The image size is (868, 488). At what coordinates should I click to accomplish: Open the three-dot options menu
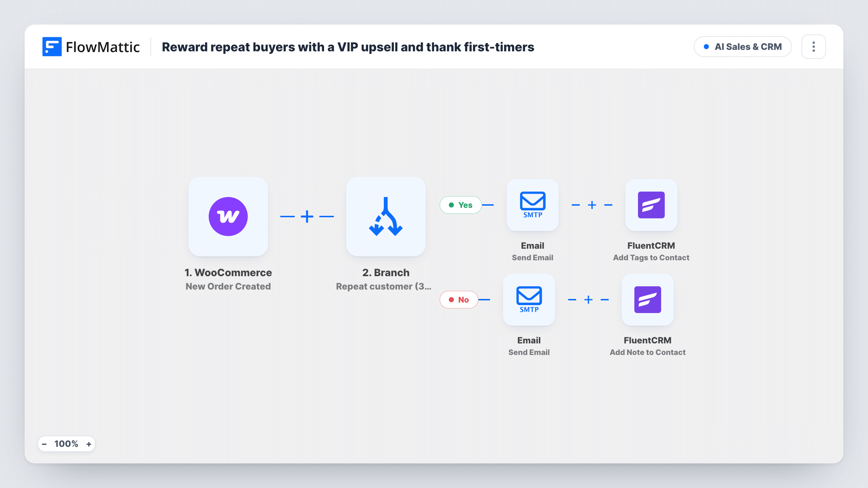click(x=813, y=47)
